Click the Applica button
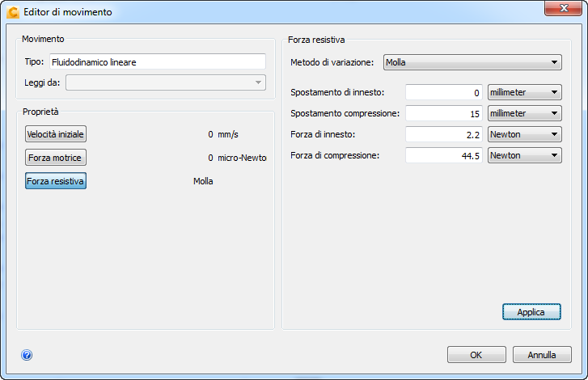This screenshot has width=588, height=380. click(x=531, y=312)
